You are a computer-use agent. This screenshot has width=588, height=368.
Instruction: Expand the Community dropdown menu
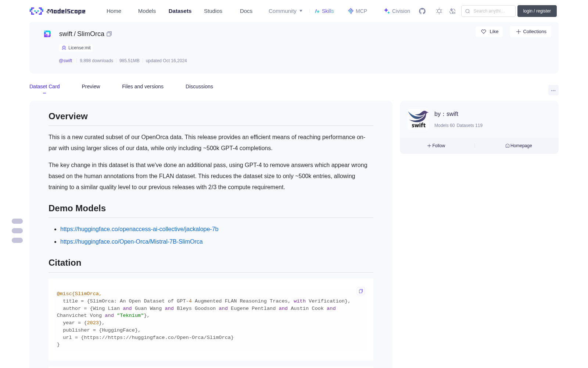coord(286,11)
